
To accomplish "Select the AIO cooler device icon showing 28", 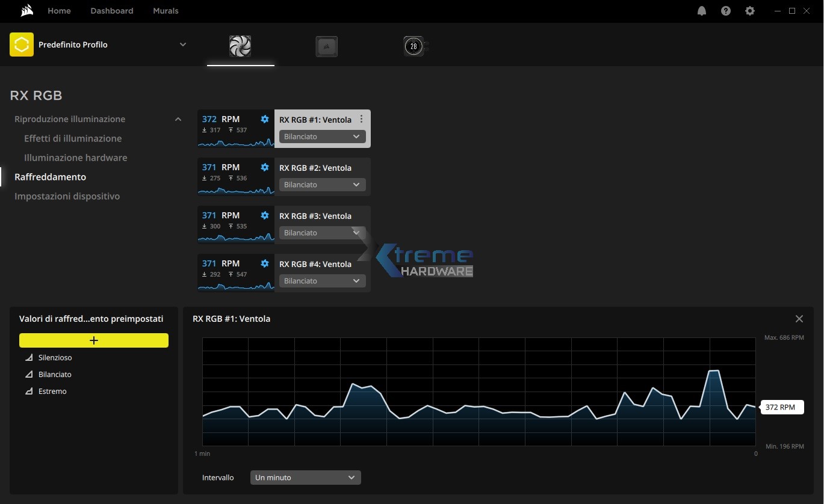I will coord(414,46).
